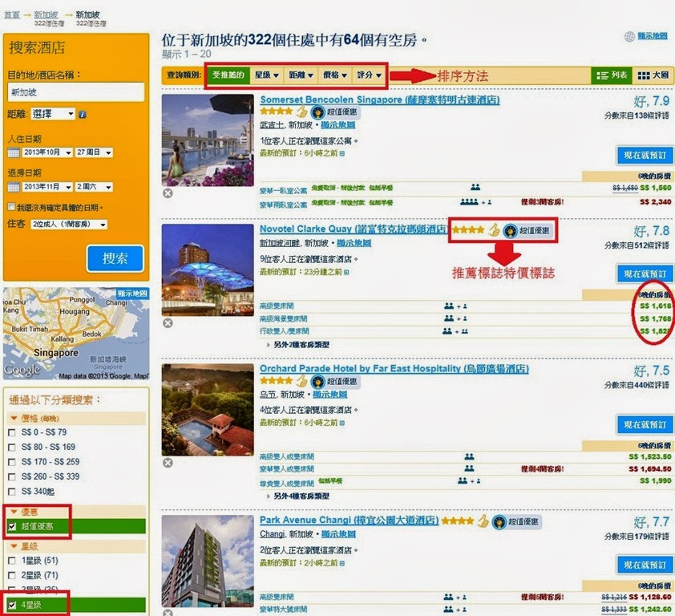Click Park Avenue Changi thumbs-up recommended icon
Image resolution: width=675 pixels, height=616 pixels.
(483, 521)
